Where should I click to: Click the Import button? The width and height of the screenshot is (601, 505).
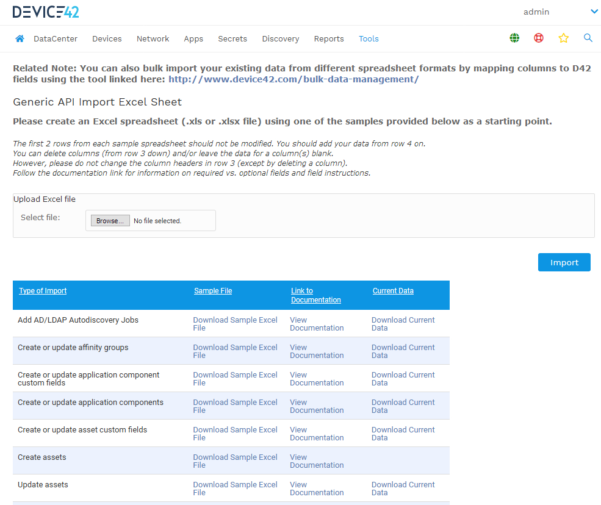pos(564,262)
